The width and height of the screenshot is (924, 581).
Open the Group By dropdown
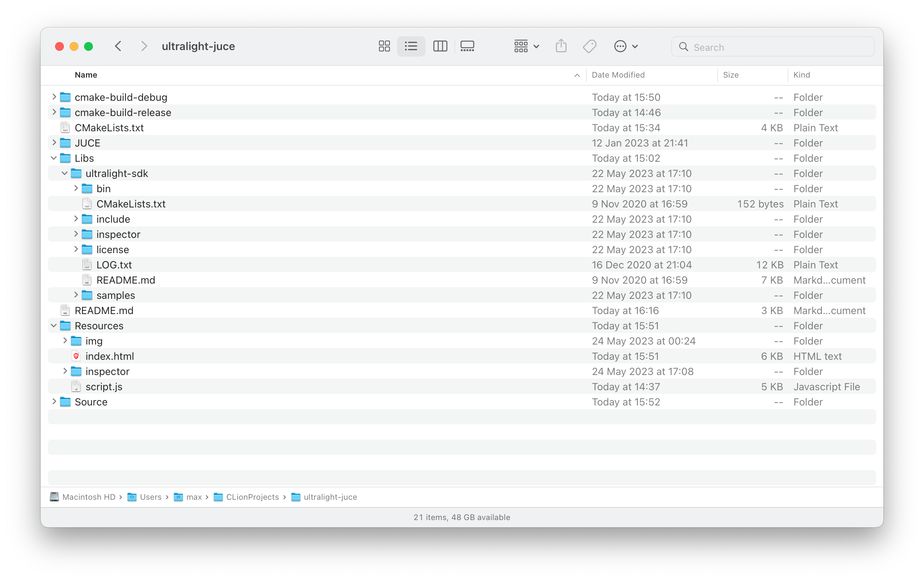click(x=527, y=46)
